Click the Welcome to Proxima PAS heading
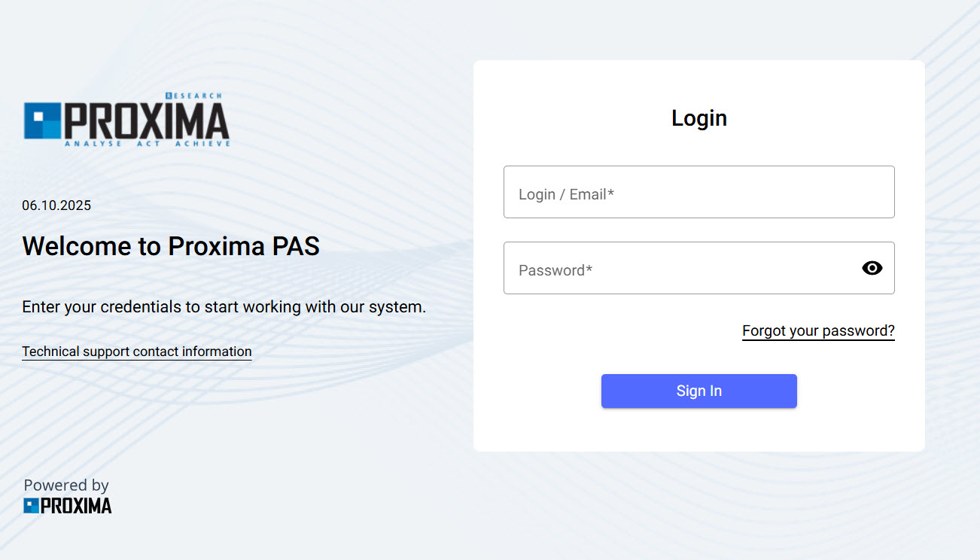Viewport: 980px width, 560px height. [x=171, y=245]
